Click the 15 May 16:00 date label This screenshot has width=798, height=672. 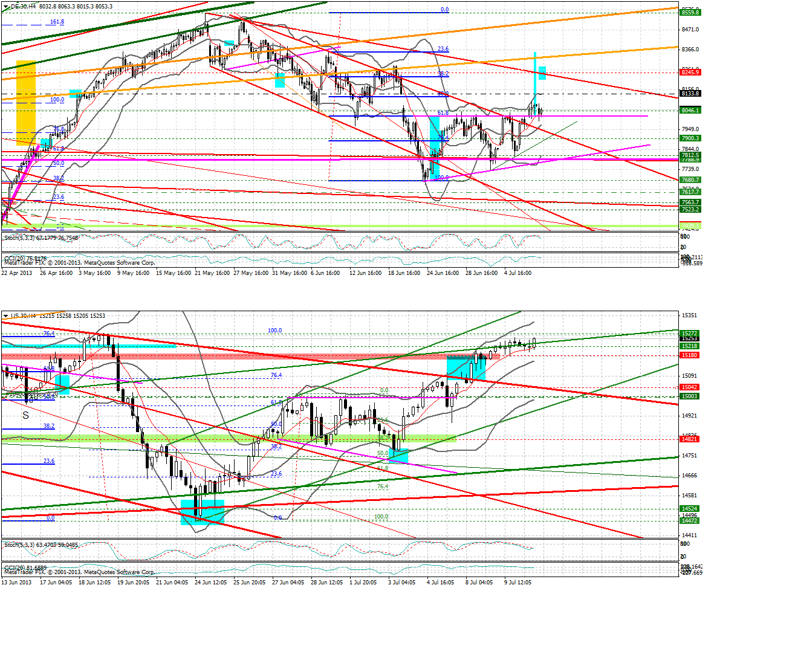pyautogui.click(x=173, y=273)
